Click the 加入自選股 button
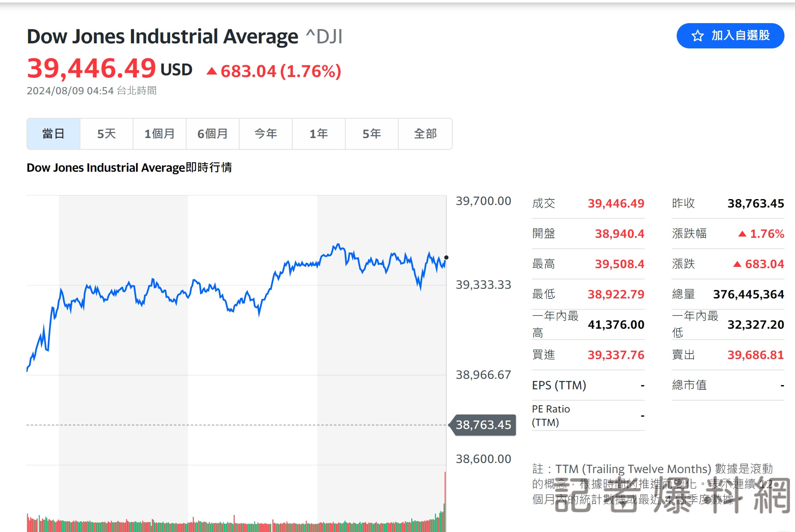 pos(730,36)
